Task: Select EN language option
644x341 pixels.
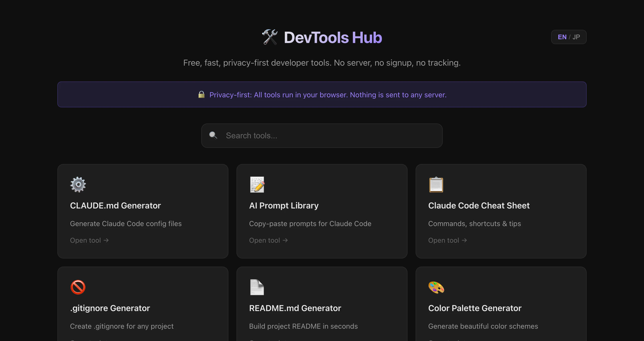Action: click(562, 37)
